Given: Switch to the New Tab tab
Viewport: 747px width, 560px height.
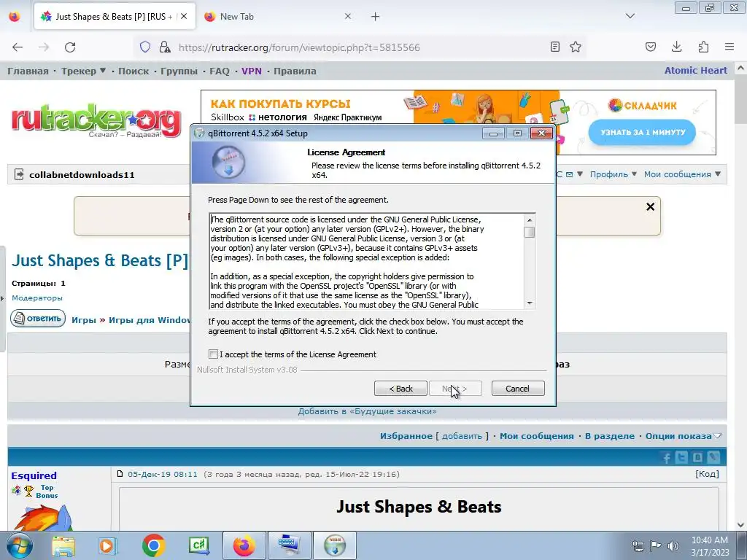Looking at the screenshot, I should [x=276, y=17].
